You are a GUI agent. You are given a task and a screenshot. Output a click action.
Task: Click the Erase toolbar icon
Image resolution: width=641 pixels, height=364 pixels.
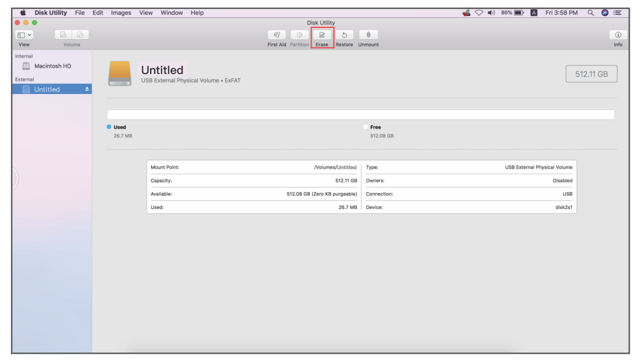(x=322, y=35)
